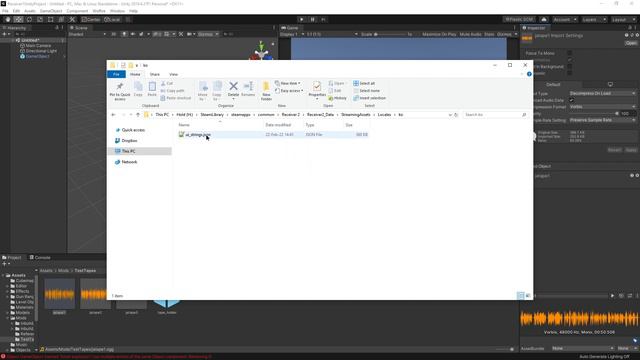Click Locales in Explorer breadcrumb path
This screenshot has width=640, height=360.
(x=384, y=115)
